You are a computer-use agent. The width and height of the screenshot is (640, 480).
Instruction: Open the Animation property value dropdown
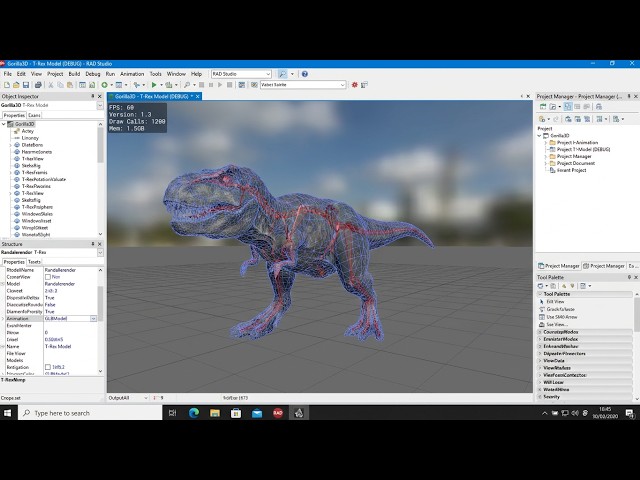(x=93, y=318)
